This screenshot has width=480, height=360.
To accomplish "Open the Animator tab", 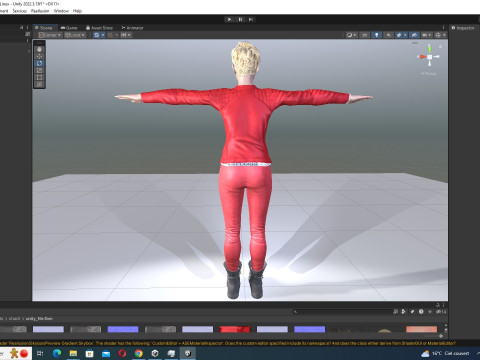I will pyautogui.click(x=132, y=28).
